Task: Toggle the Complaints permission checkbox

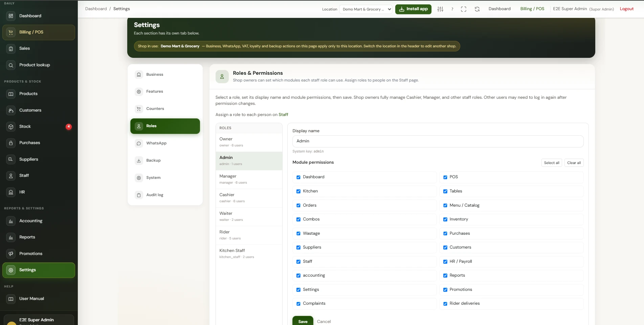Action: pyautogui.click(x=298, y=304)
